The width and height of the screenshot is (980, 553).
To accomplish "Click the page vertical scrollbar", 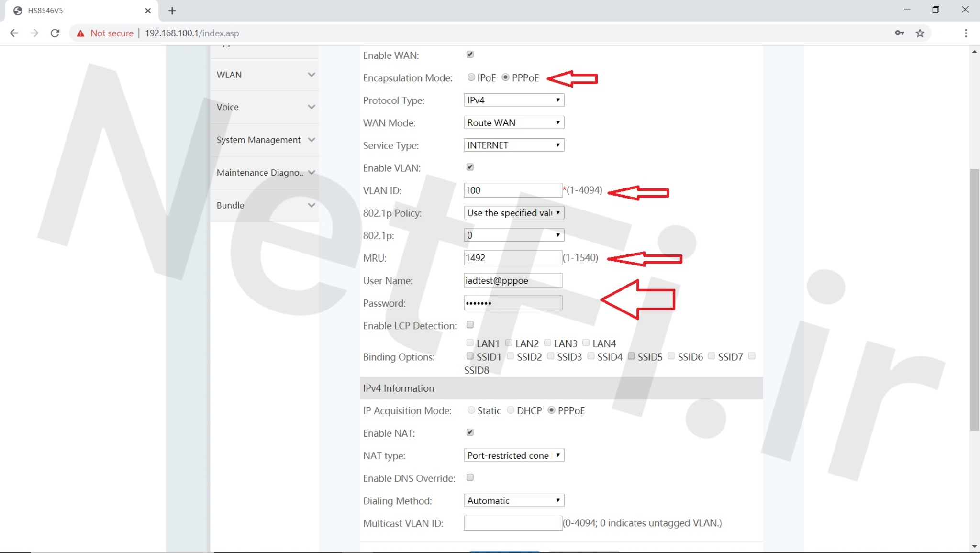I will [x=974, y=299].
